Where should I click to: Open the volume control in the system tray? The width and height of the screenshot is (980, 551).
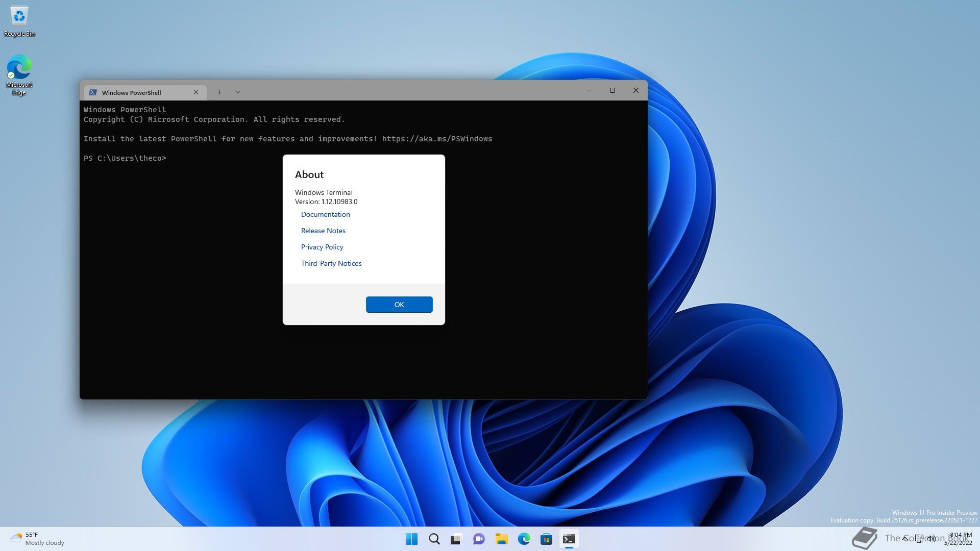(x=932, y=539)
